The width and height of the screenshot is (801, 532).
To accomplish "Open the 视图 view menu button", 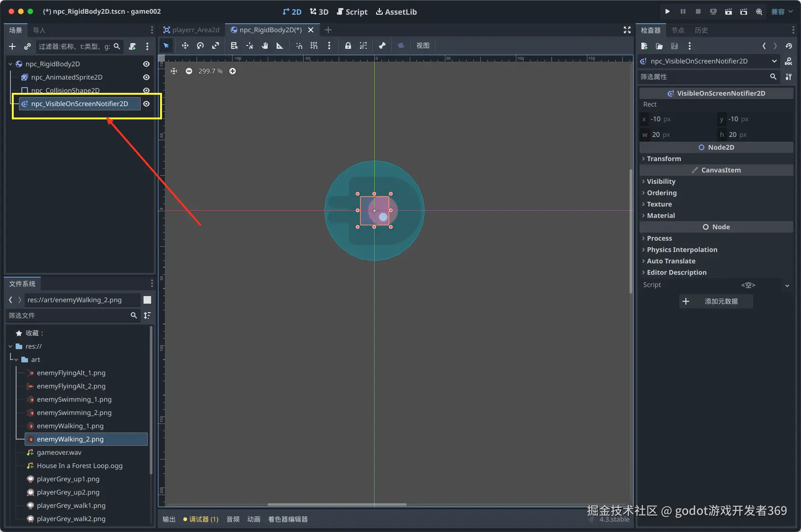I will click(x=423, y=45).
